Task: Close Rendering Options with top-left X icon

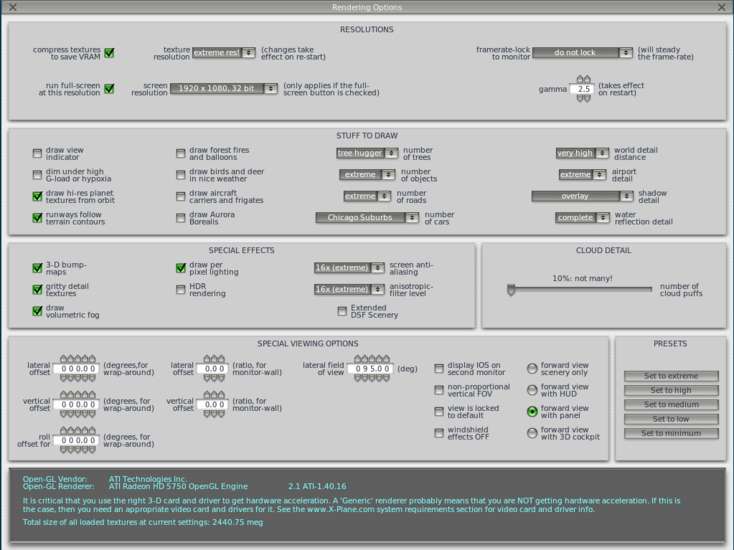Action: pyautogui.click(x=9, y=7)
